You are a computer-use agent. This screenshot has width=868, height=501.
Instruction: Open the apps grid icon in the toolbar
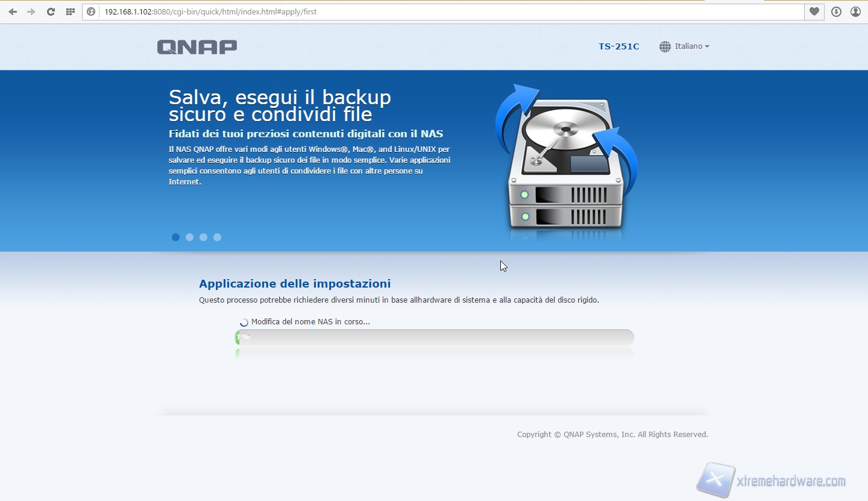point(71,11)
